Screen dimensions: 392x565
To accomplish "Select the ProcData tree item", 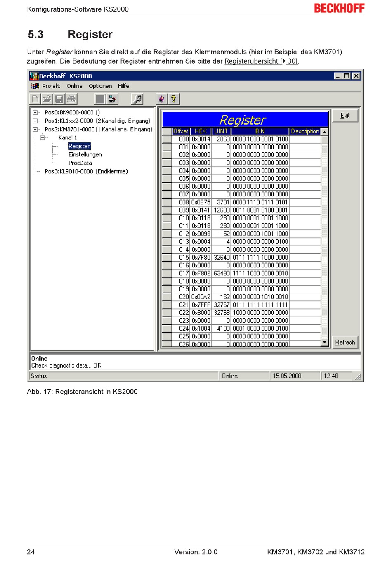I will 80,163.
